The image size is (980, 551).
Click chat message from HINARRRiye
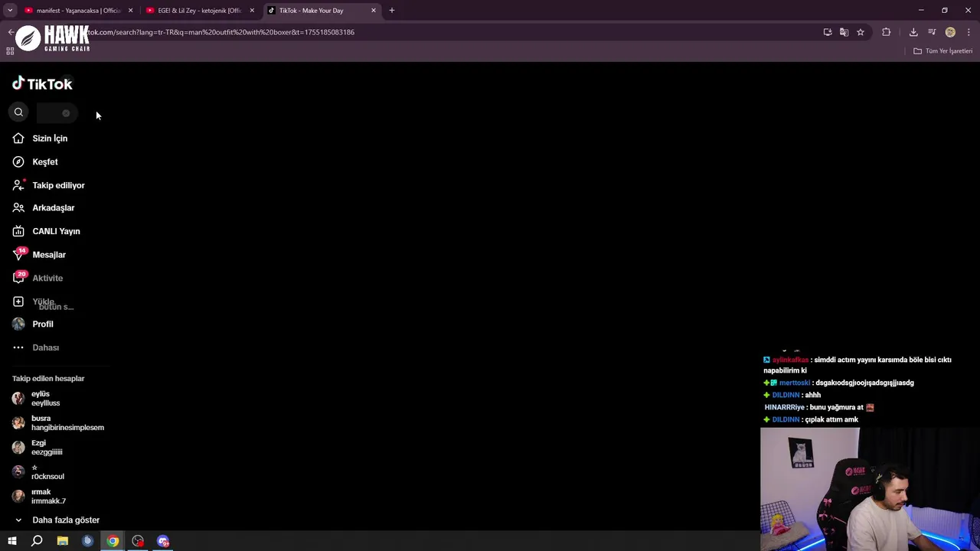click(819, 407)
